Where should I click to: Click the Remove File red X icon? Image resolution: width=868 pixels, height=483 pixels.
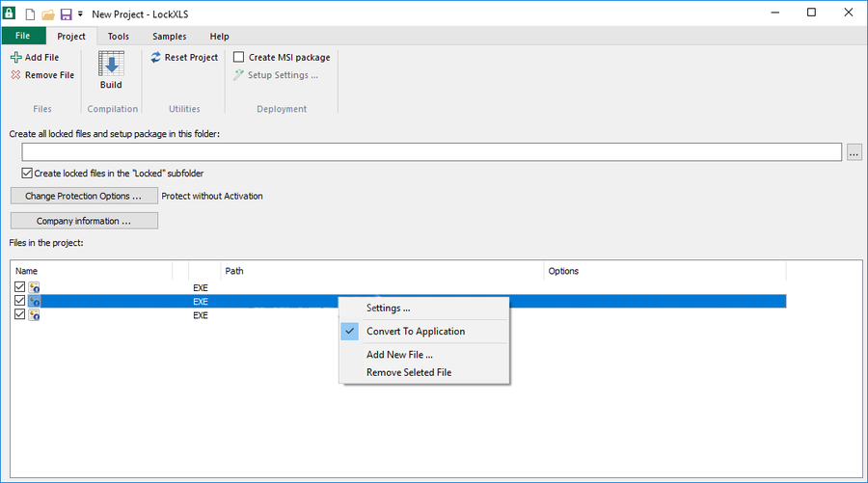pyautogui.click(x=15, y=75)
